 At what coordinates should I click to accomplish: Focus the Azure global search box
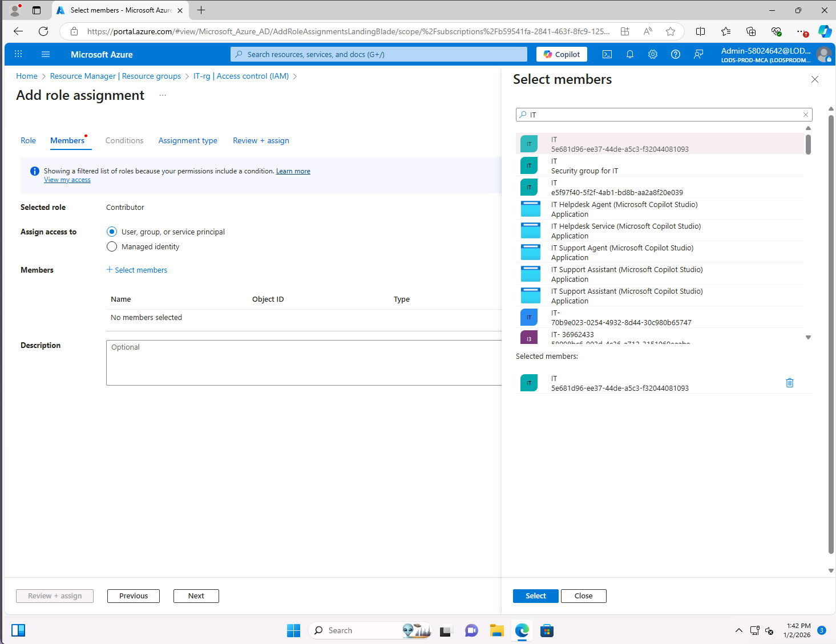point(379,54)
